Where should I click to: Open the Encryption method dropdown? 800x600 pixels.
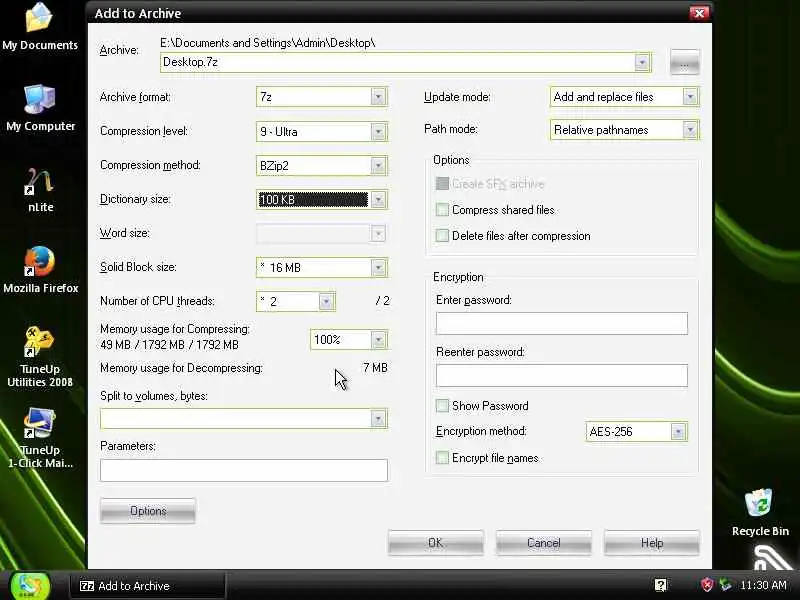point(678,432)
